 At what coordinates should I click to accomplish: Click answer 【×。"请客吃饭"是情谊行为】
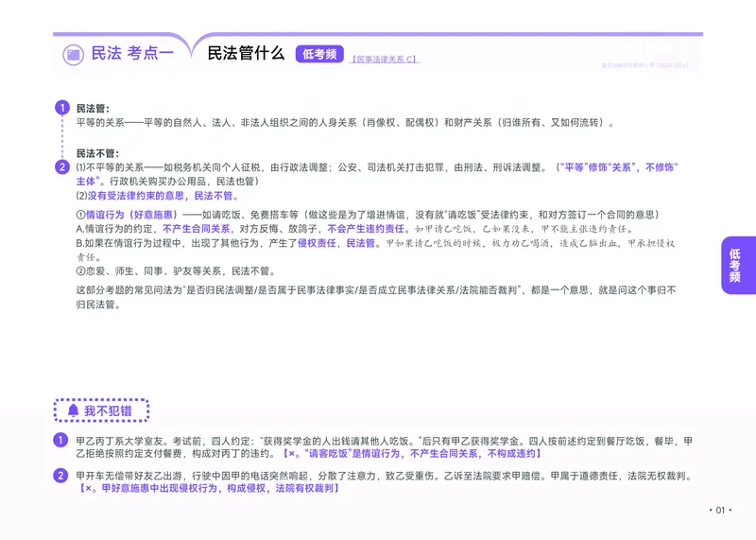(413, 453)
